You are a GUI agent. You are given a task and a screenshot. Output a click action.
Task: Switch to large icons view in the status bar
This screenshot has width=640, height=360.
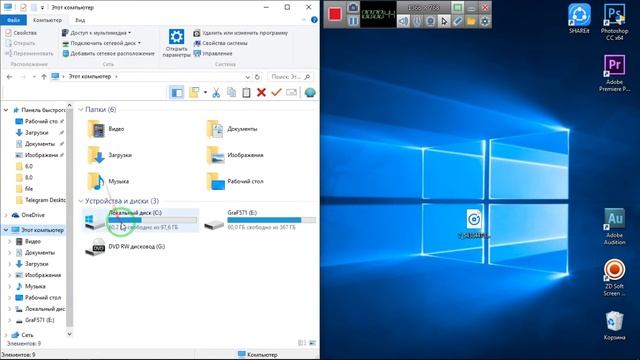point(313,343)
